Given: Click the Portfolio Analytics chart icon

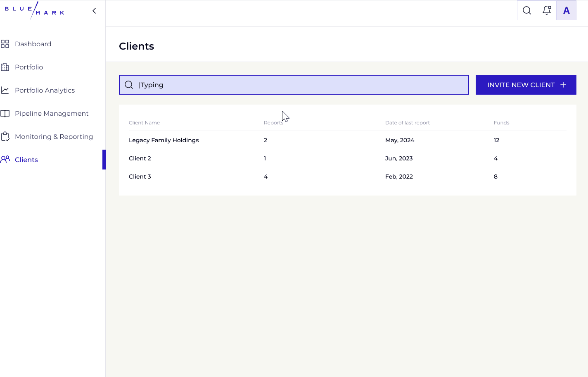Looking at the screenshot, I should [x=5, y=90].
